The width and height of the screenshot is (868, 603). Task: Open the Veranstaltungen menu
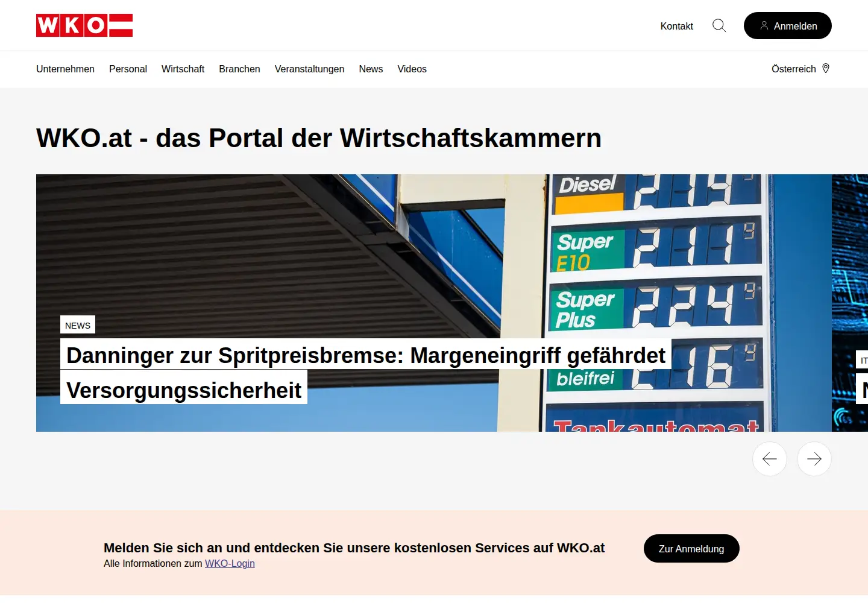pyautogui.click(x=309, y=69)
